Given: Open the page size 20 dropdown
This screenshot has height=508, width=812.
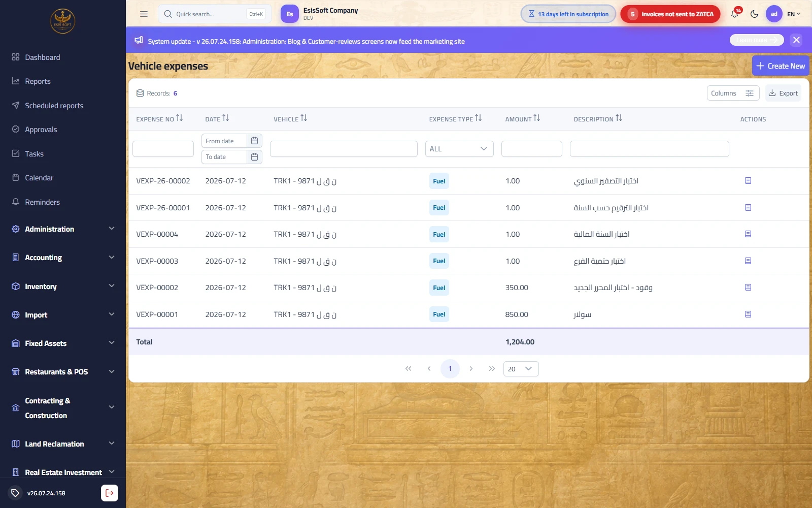Looking at the screenshot, I should 521,369.
